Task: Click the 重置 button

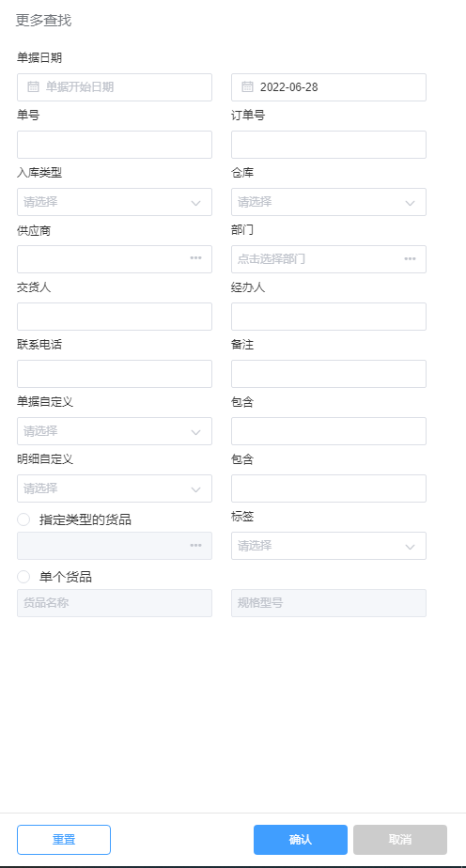Action: click(x=64, y=840)
